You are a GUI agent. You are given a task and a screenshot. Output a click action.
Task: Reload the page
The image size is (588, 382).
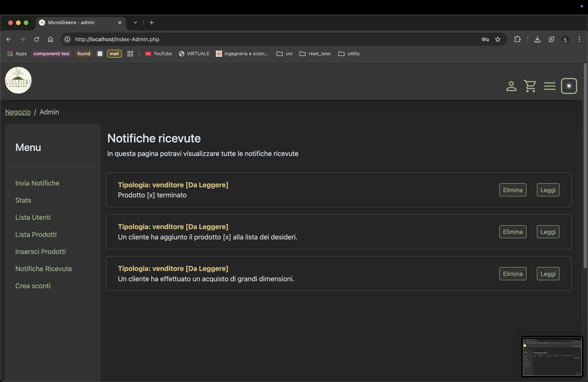point(37,39)
